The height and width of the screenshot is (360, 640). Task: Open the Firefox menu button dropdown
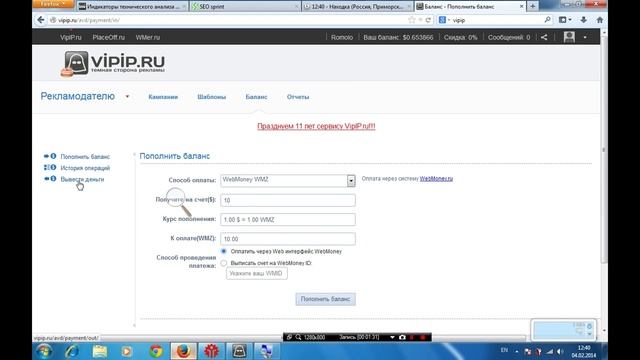(x=53, y=4)
